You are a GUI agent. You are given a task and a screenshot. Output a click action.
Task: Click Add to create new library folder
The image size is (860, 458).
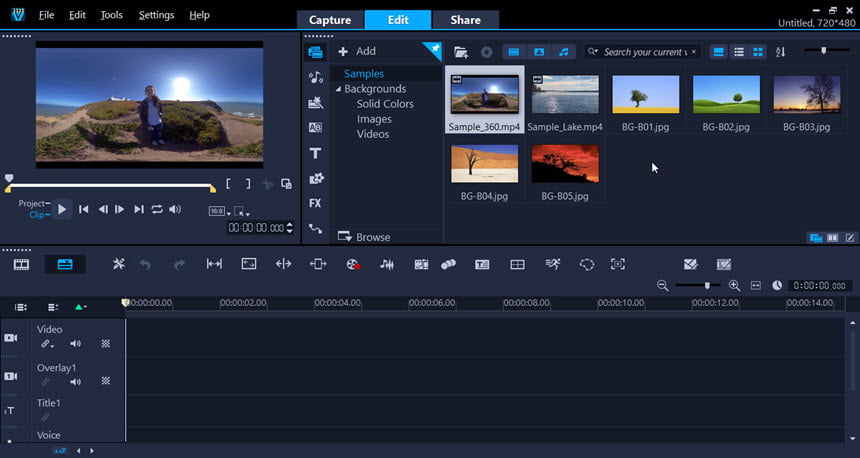[357, 51]
